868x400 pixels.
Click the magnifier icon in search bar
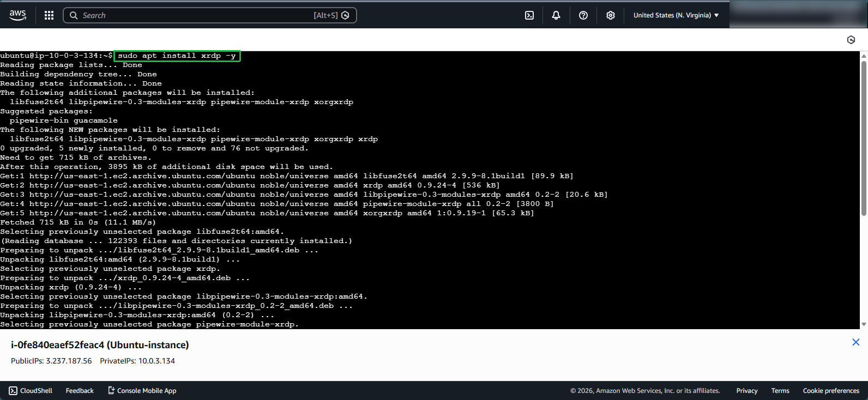pyautogui.click(x=74, y=15)
